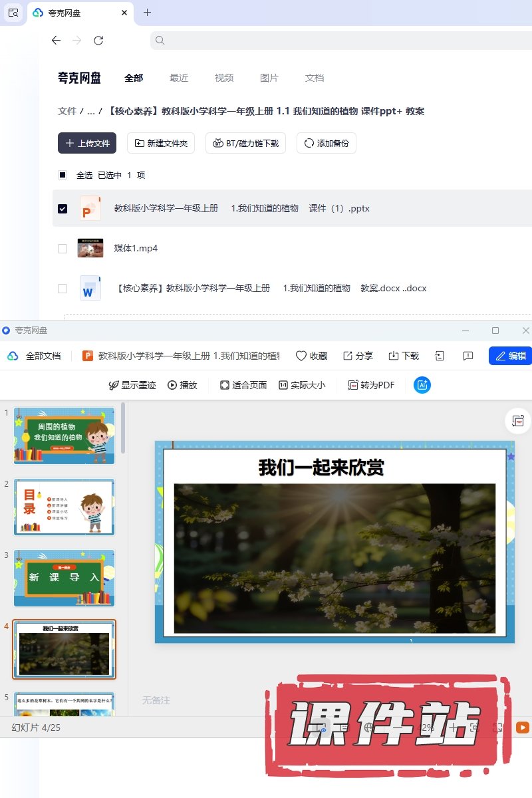
Task: Switch to the 文档 tab
Action: [x=314, y=78]
